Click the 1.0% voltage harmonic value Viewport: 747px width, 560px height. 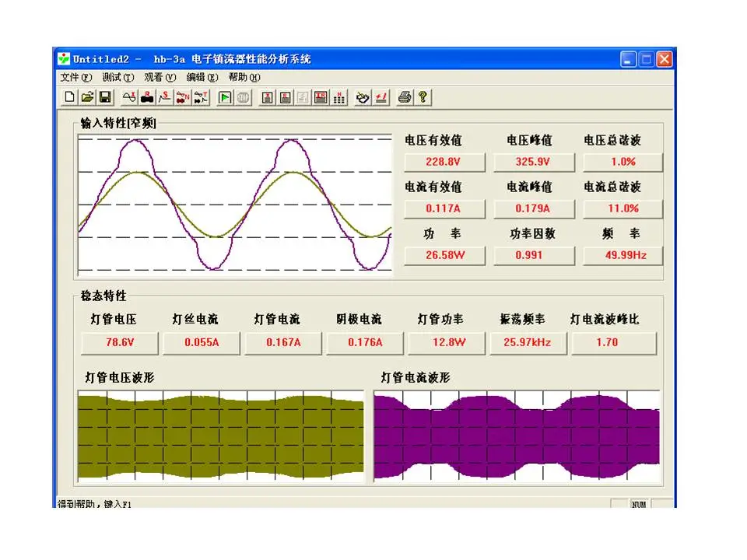coord(623,162)
